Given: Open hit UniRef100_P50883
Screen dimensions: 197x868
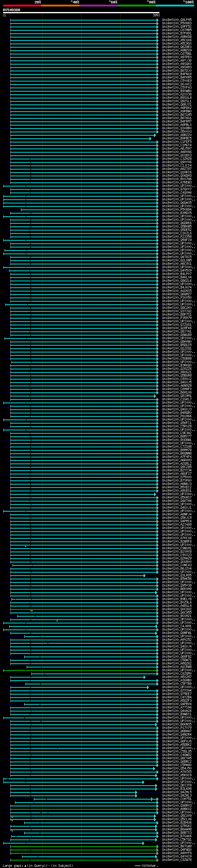Looking at the screenshot, I should [177, 23].
